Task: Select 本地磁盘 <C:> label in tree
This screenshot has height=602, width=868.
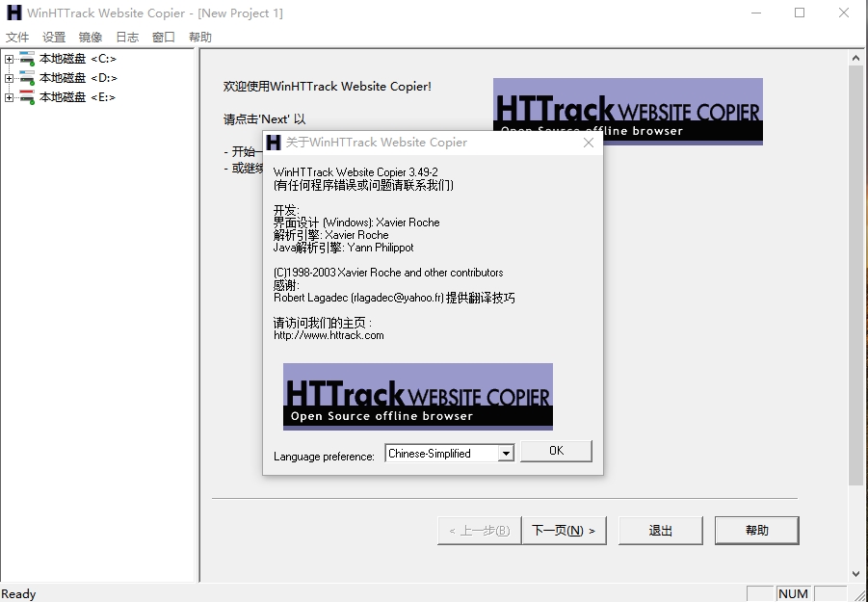Action: pos(78,59)
